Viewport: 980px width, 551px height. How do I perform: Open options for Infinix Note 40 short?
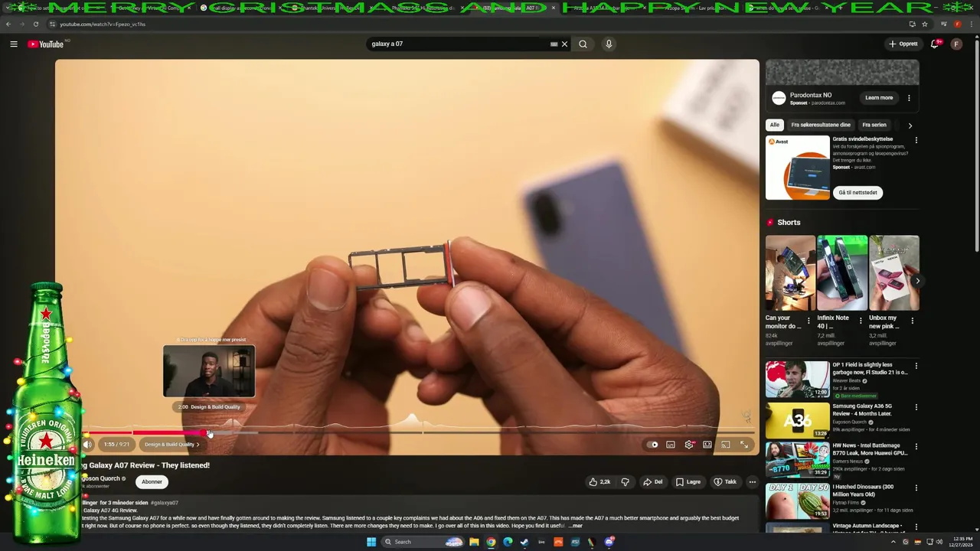861,321
